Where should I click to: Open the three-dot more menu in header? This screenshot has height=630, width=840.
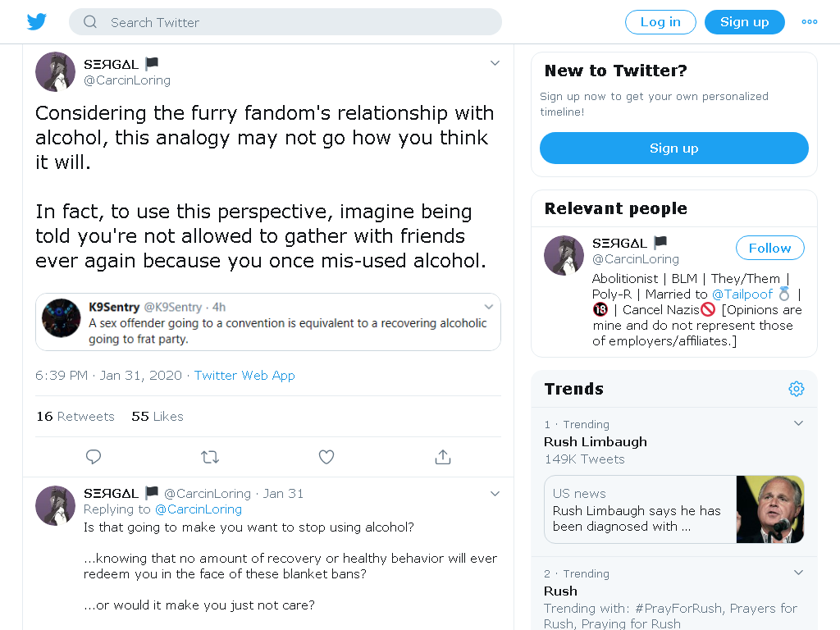[x=810, y=22]
